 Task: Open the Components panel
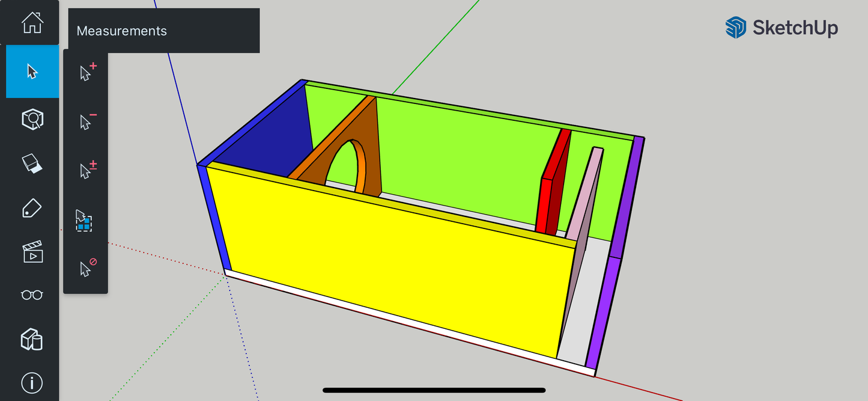point(32,340)
